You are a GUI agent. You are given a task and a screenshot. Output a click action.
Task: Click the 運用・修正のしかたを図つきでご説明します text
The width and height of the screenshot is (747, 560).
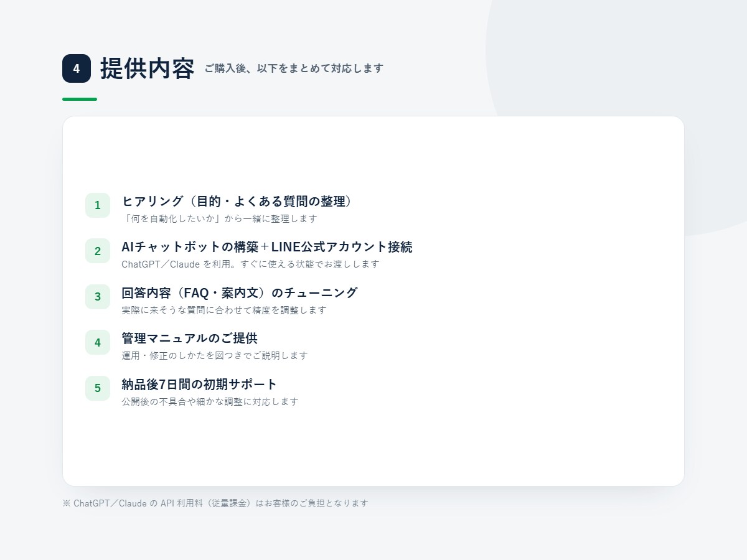pos(215,355)
